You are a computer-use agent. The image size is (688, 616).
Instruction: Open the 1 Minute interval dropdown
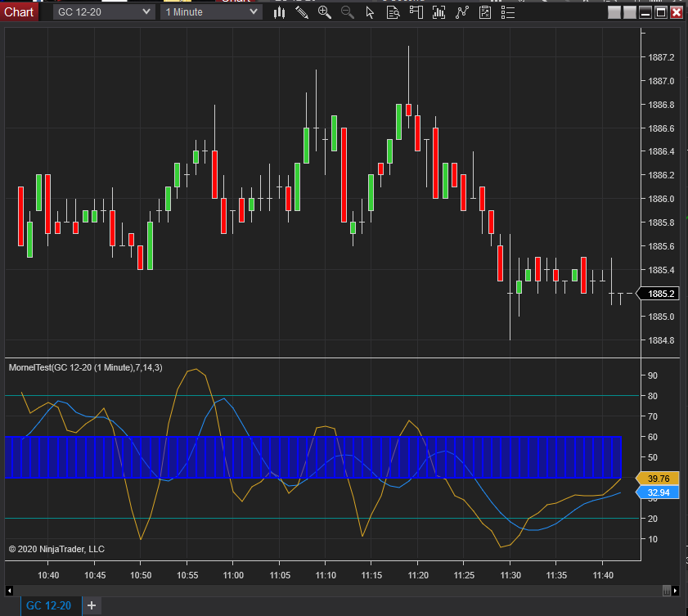(x=211, y=11)
